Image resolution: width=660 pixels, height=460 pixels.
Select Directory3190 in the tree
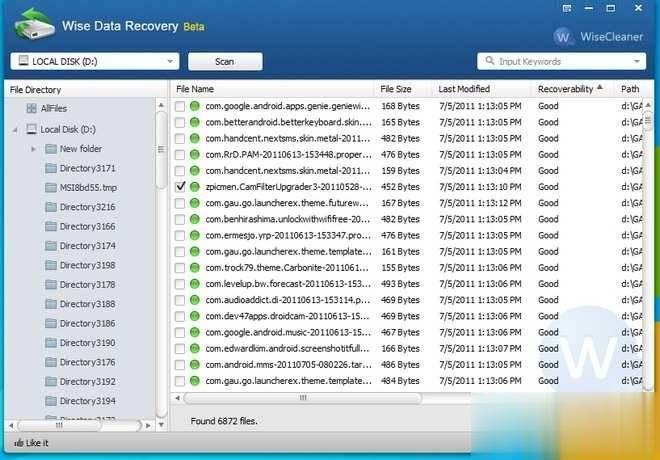[88, 343]
